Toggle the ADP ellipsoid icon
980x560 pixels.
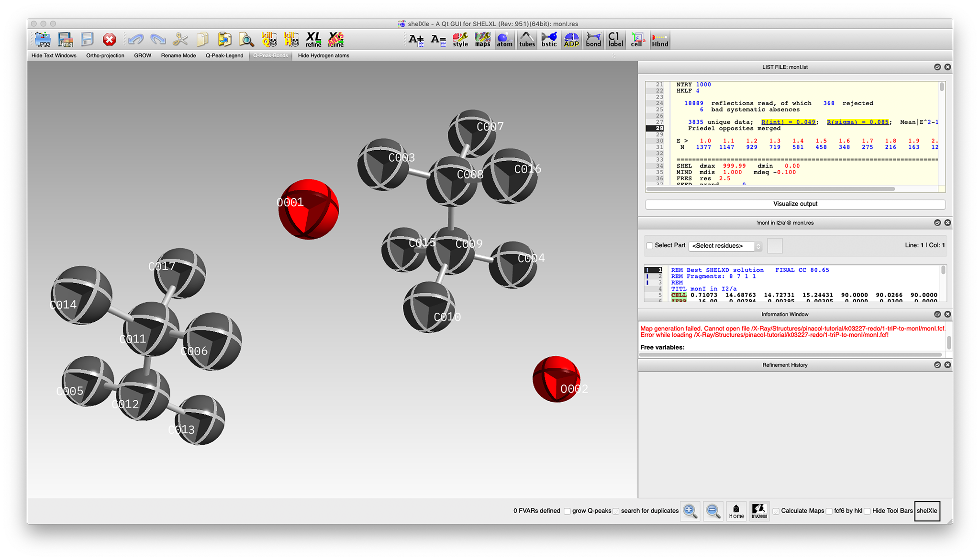coord(571,40)
